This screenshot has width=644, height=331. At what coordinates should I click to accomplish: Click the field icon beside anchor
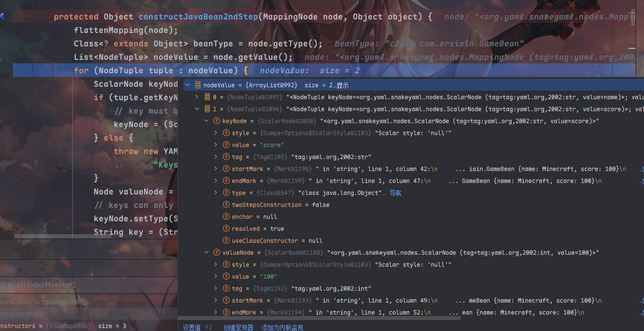226,217
